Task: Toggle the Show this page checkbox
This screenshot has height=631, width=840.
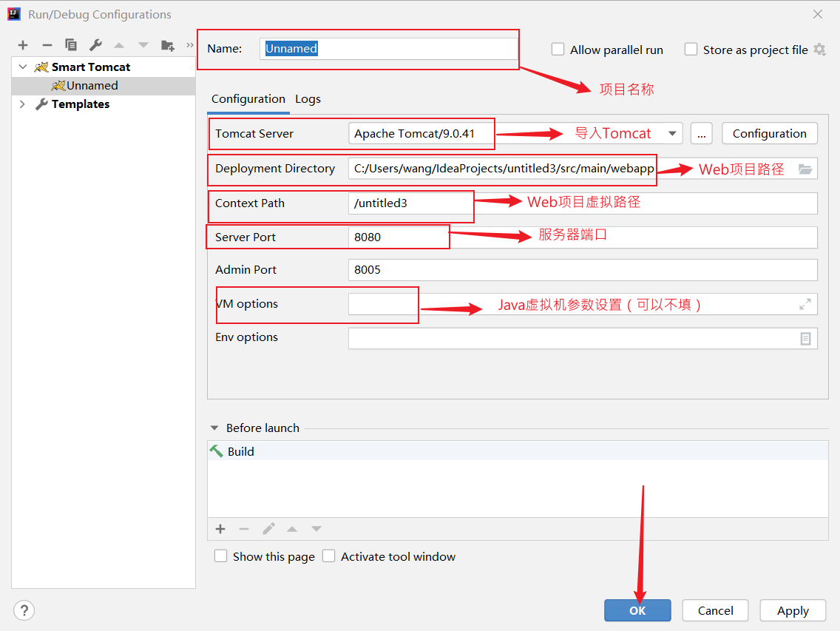Action: [x=221, y=556]
